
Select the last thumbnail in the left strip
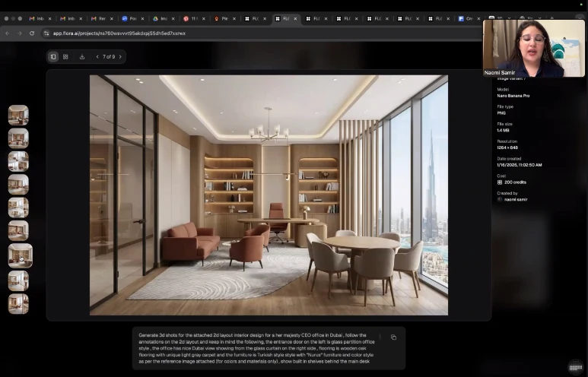pyautogui.click(x=18, y=303)
